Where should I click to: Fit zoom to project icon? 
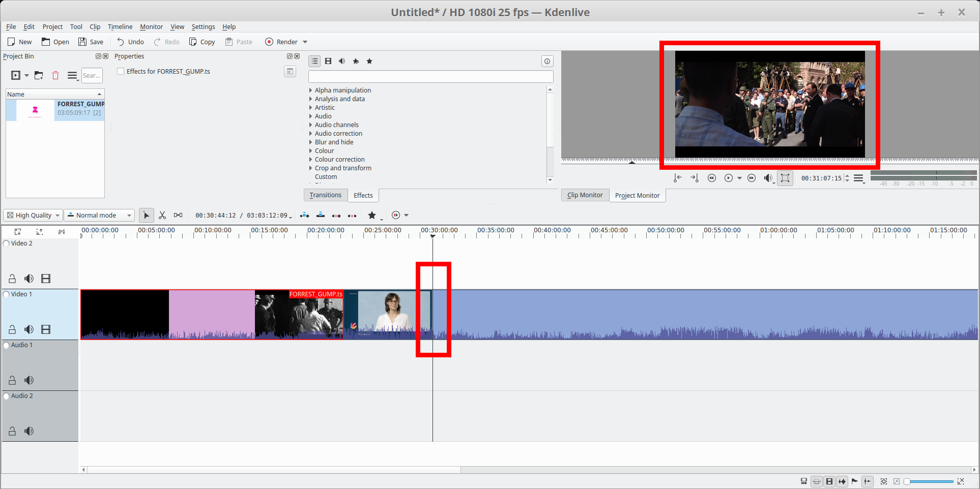[x=884, y=481]
